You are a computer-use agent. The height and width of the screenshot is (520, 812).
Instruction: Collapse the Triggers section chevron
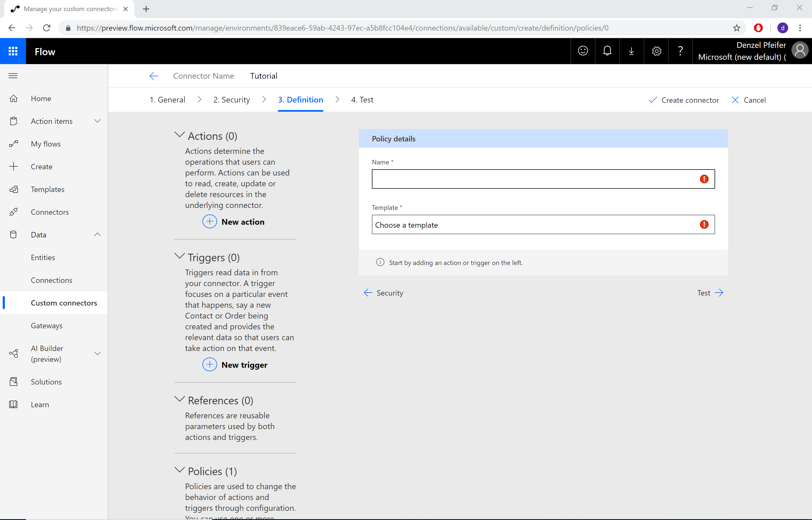pyautogui.click(x=179, y=257)
